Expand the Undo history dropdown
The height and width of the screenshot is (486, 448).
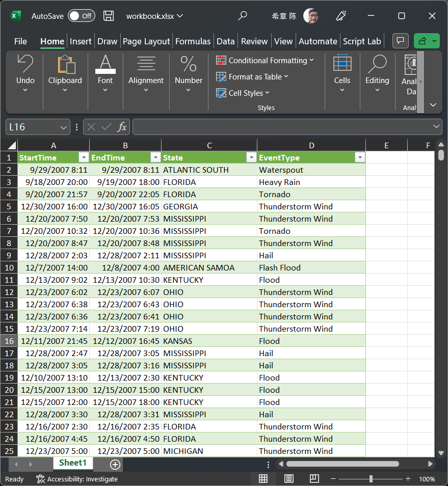pos(25,90)
